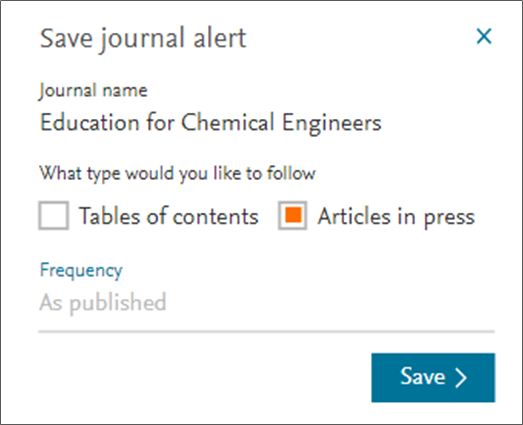Dismiss the alert dialog with the X

click(x=484, y=36)
